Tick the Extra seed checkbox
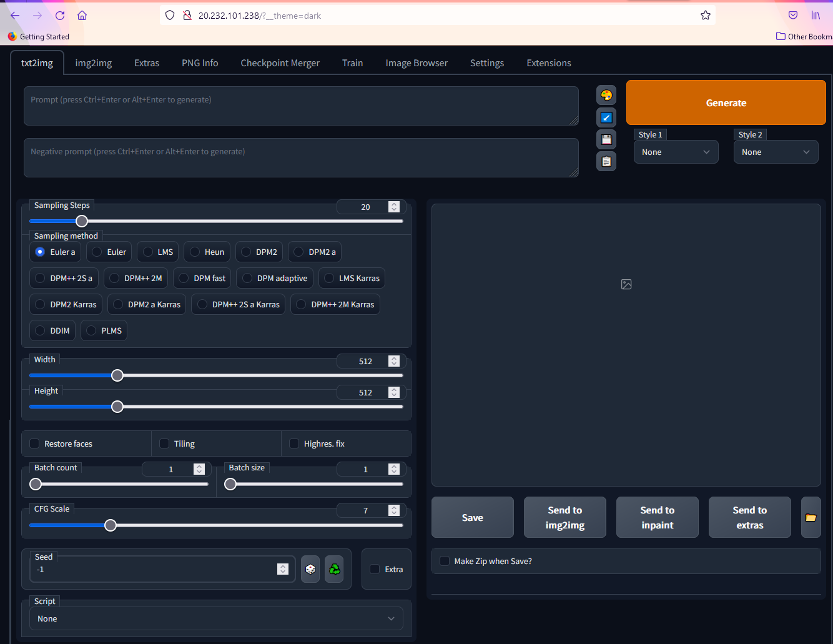The height and width of the screenshot is (644, 833). [375, 569]
